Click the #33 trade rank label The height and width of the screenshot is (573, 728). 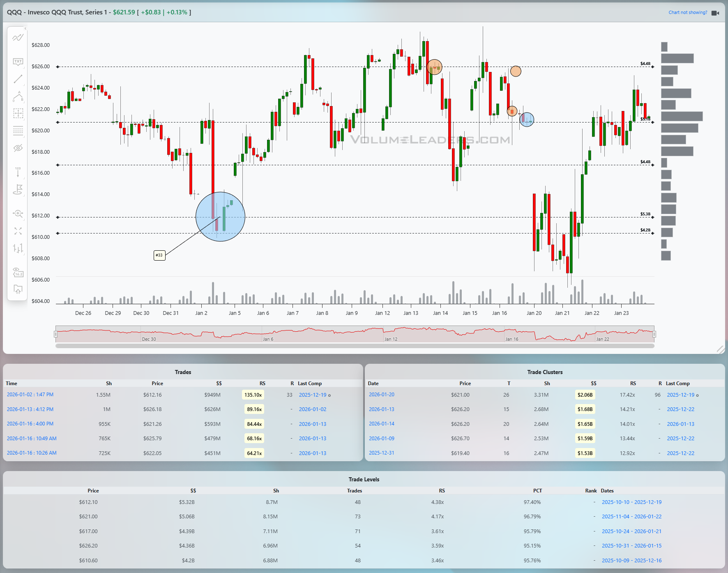coord(159,255)
